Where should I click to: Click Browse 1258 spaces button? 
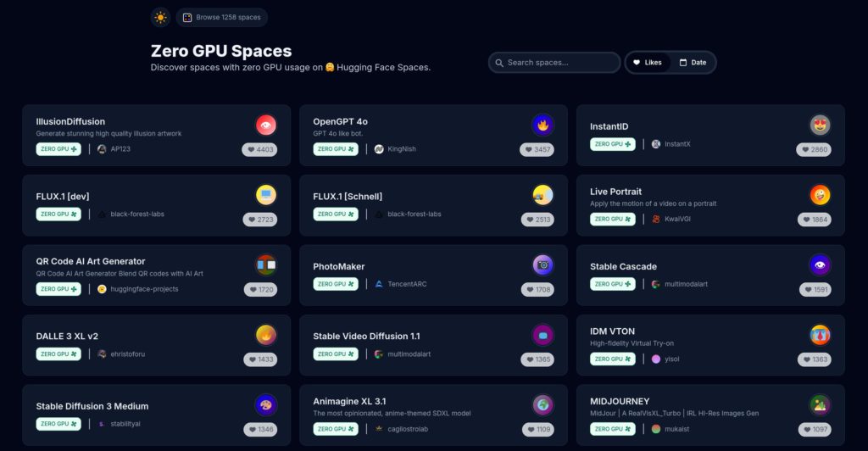click(x=222, y=17)
